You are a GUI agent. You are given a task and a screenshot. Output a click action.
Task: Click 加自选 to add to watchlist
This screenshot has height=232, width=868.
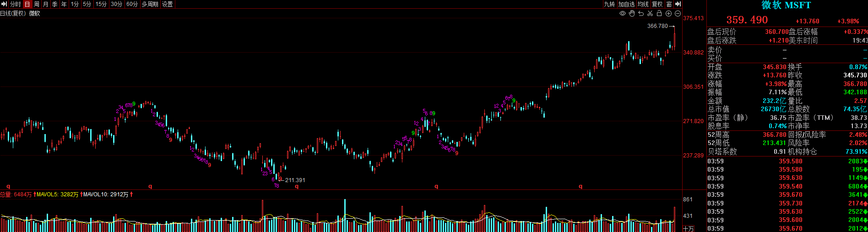point(626,4)
